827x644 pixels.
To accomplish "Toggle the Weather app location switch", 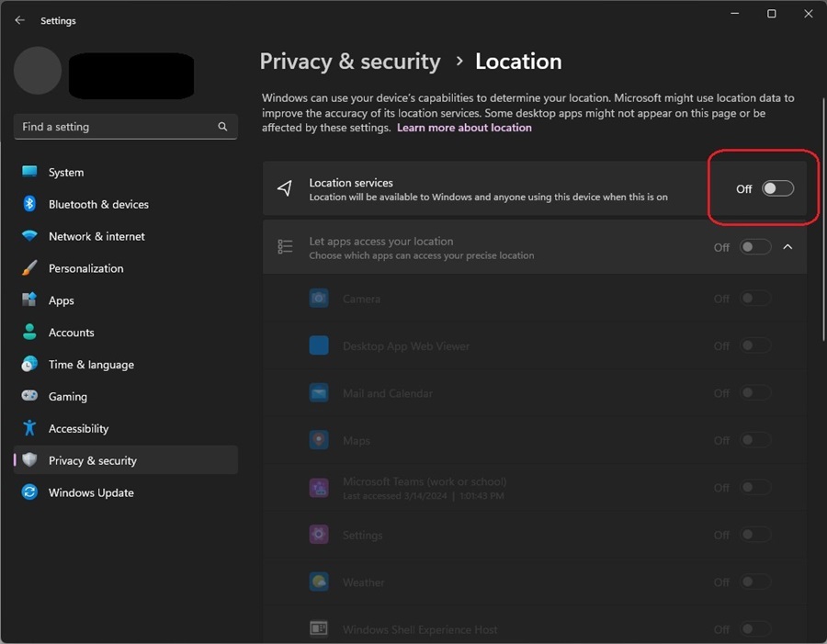I will pos(755,582).
